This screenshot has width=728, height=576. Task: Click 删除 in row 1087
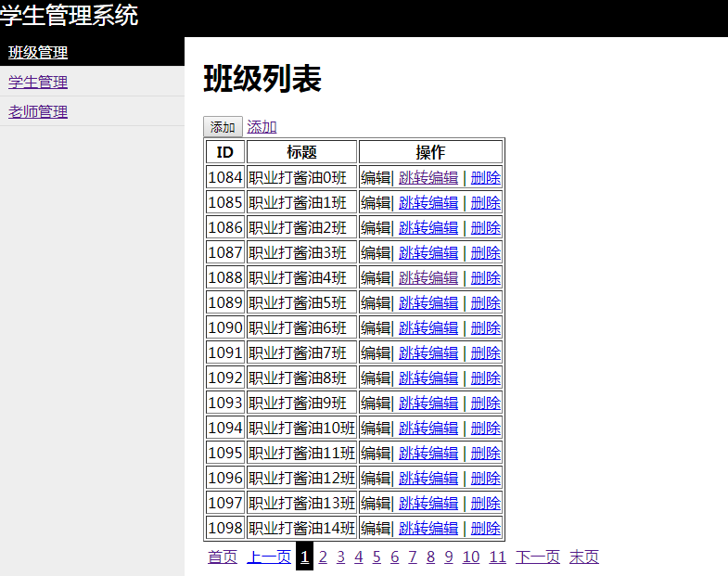[x=486, y=252]
